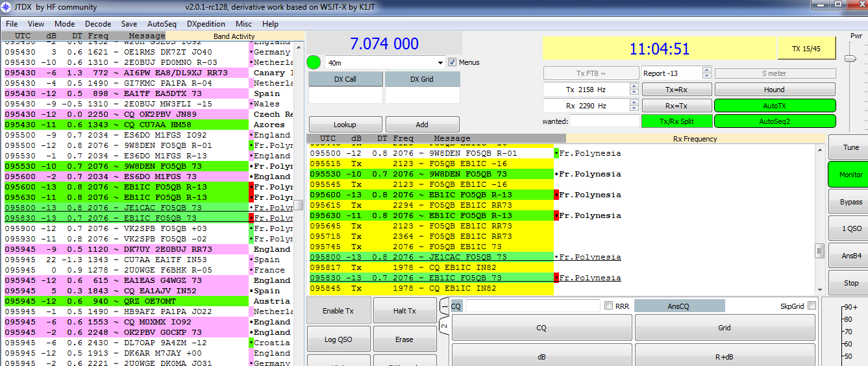Decrease the Tx 2158 Hz frequency
Screen dimensions: 868x366
634,92
